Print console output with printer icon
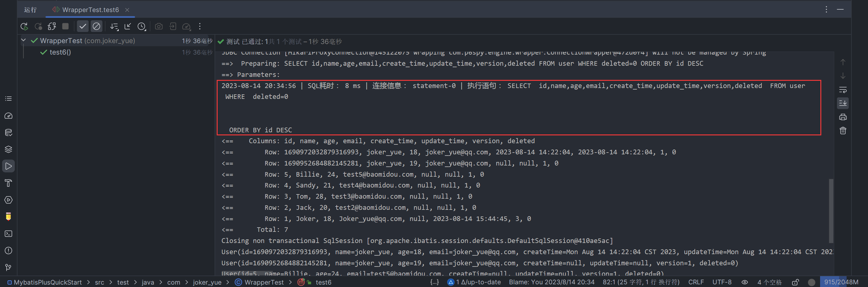The image size is (868, 287). tap(843, 117)
